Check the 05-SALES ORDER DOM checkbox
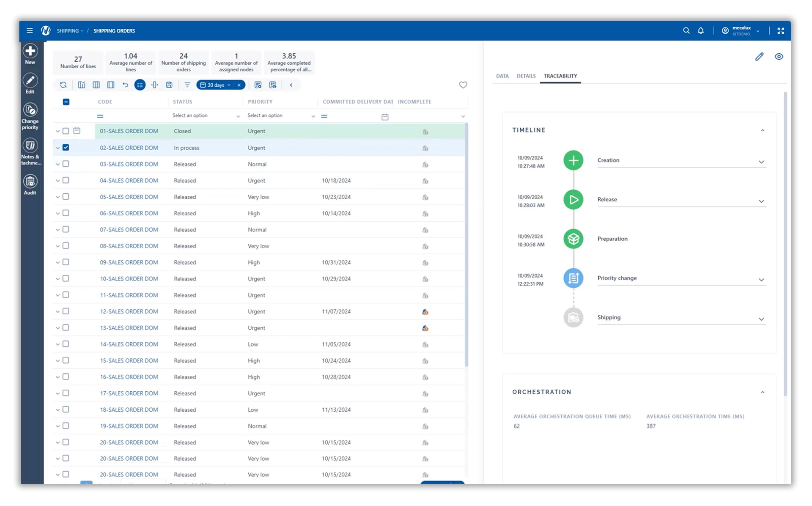Image resolution: width=812 pixels, height=506 pixels. coord(66,197)
